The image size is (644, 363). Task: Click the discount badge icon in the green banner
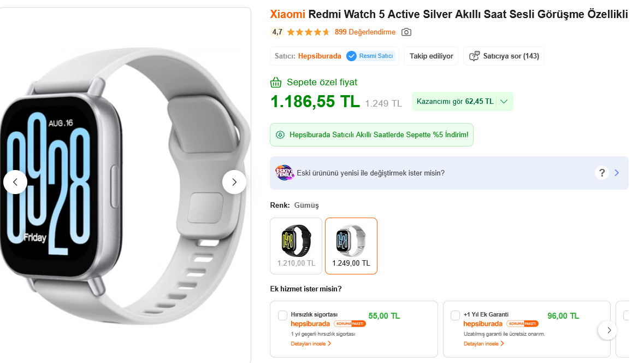[x=280, y=134]
